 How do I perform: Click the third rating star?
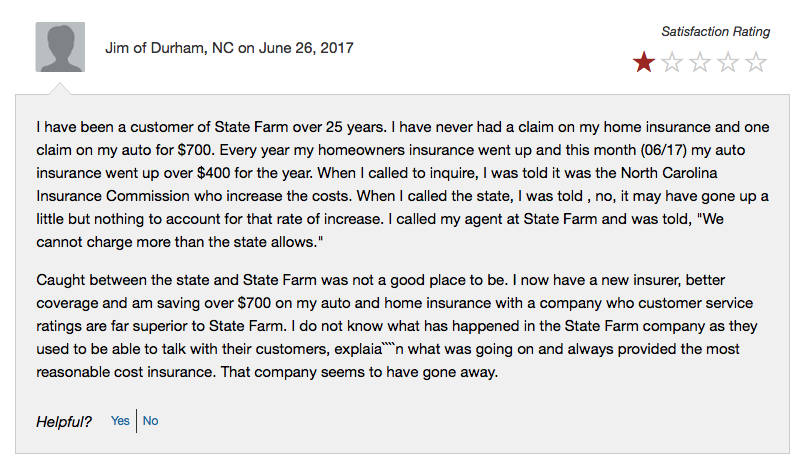pyautogui.click(x=700, y=63)
